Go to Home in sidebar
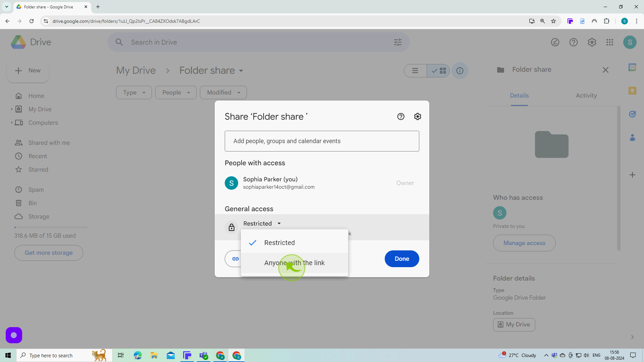644x362 pixels. 36,96
